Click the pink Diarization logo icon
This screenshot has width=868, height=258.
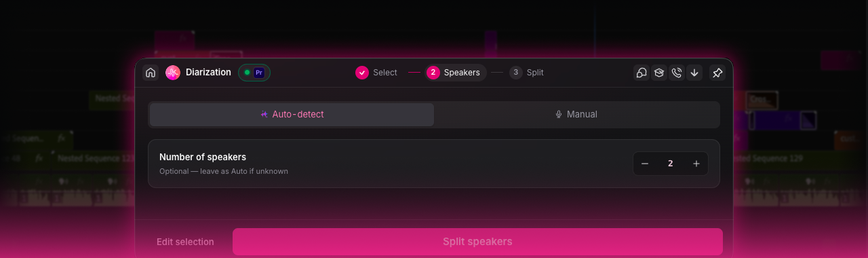coord(173,73)
